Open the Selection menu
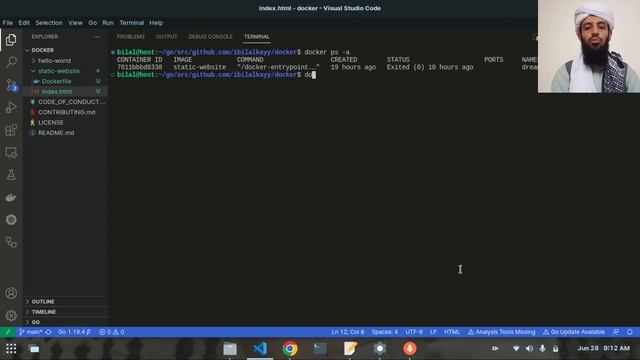 click(49, 23)
